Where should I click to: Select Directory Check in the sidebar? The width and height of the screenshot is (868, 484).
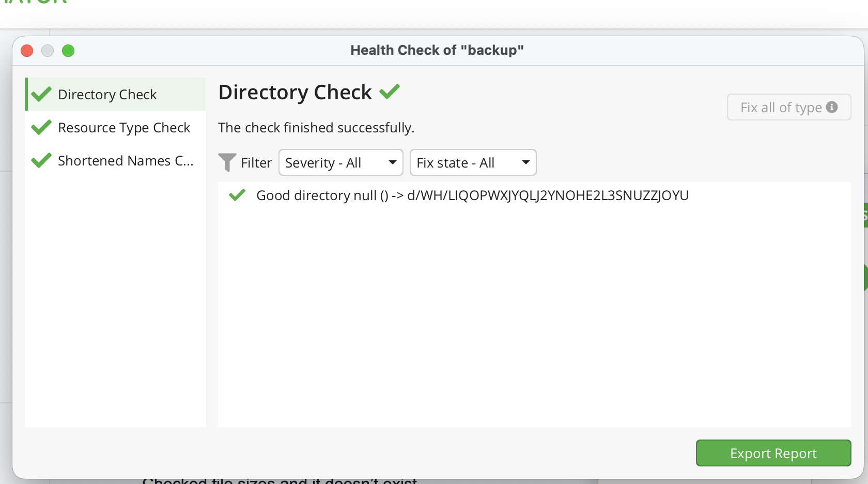click(x=107, y=95)
